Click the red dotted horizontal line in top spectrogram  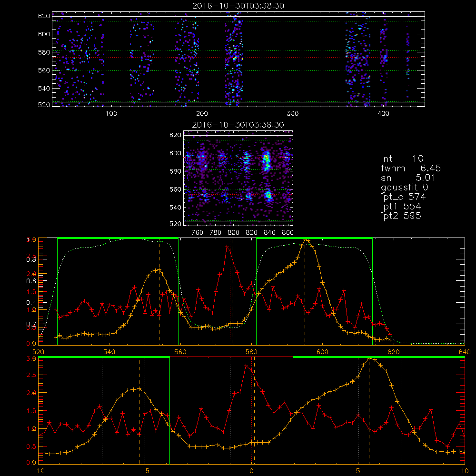pyautogui.click(x=238, y=57)
